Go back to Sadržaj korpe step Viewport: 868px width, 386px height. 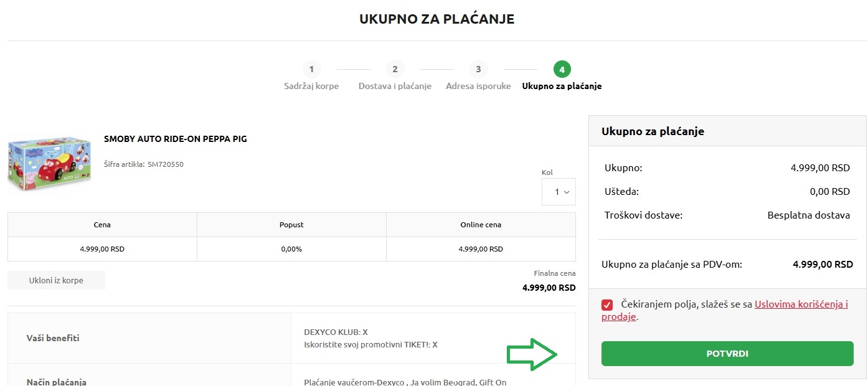(x=311, y=86)
